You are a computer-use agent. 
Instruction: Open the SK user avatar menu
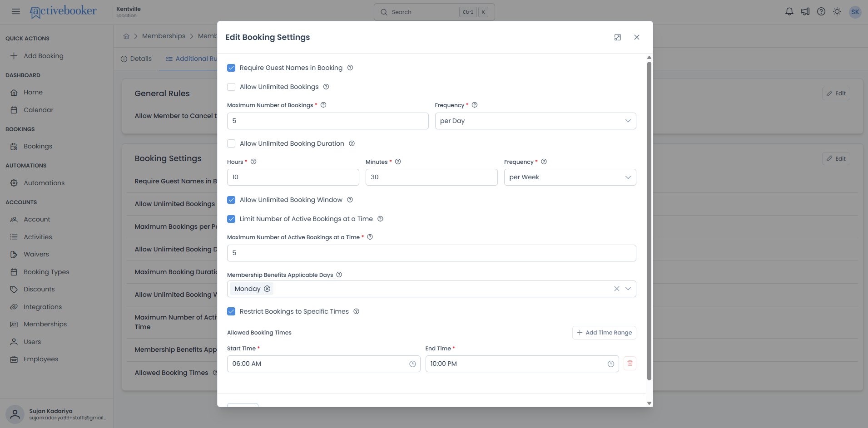(x=855, y=12)
